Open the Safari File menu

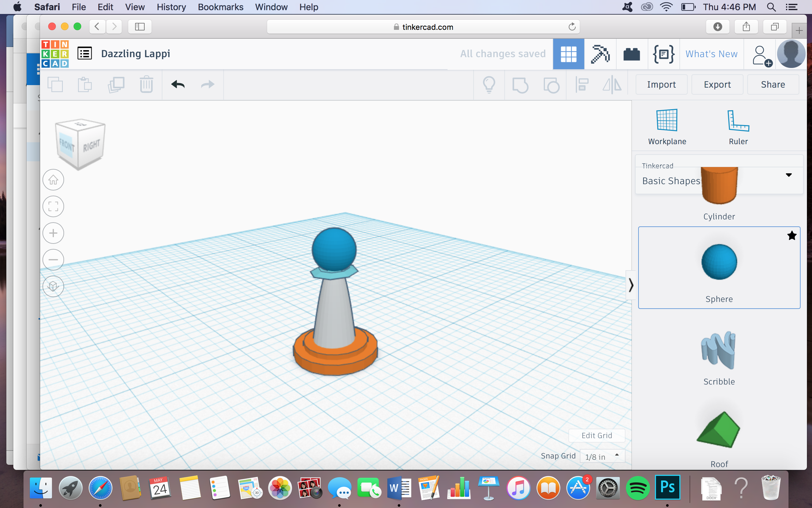click(x=79, y=7)
